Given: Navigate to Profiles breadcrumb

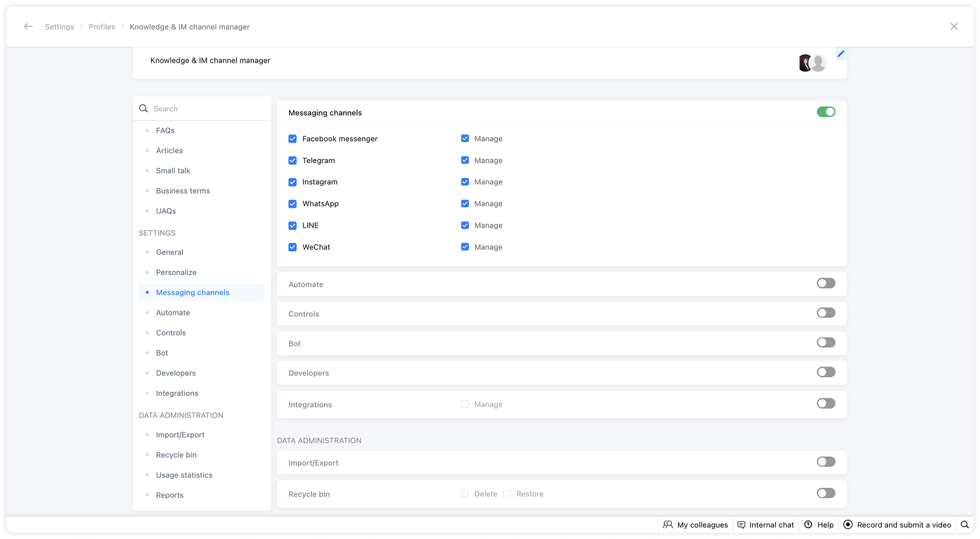Looking at the screenshot, I should [x=102, y=27].
